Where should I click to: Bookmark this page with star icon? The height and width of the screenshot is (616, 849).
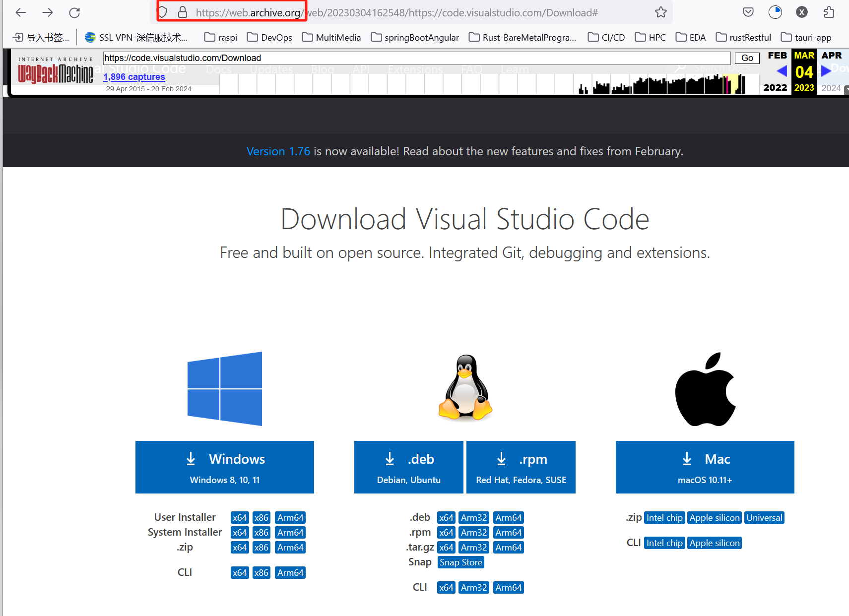[660, 12]
